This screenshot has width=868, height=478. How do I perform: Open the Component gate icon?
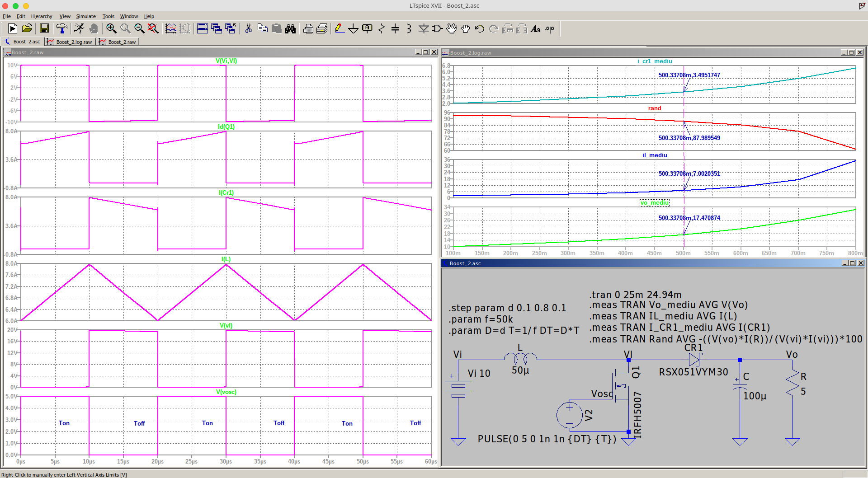point(437,29)
